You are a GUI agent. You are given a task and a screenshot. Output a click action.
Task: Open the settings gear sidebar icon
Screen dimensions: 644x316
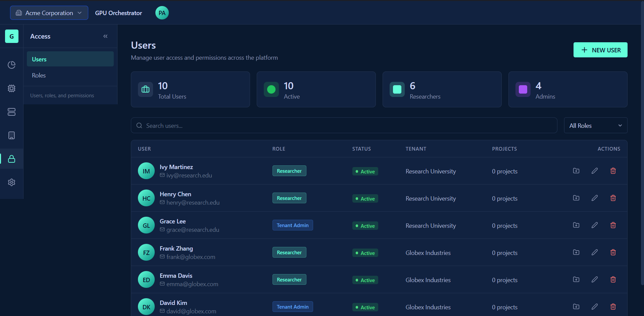pos(11,182)
